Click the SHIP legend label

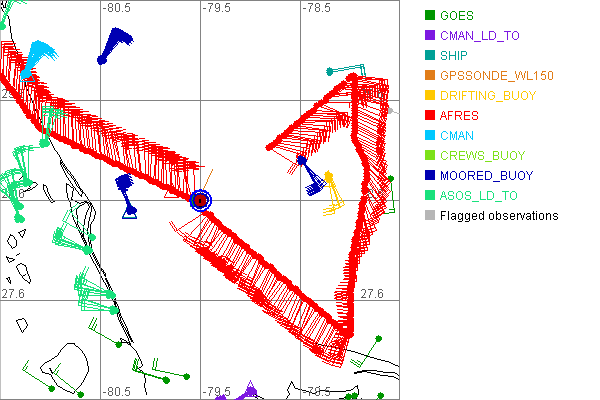pyautogui.click(x=455, y=56)
